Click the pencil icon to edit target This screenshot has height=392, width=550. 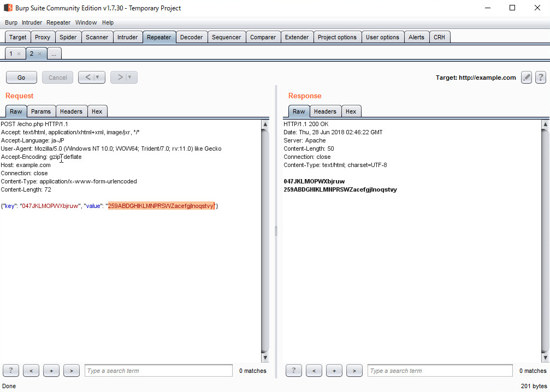[x=526, y=78]
